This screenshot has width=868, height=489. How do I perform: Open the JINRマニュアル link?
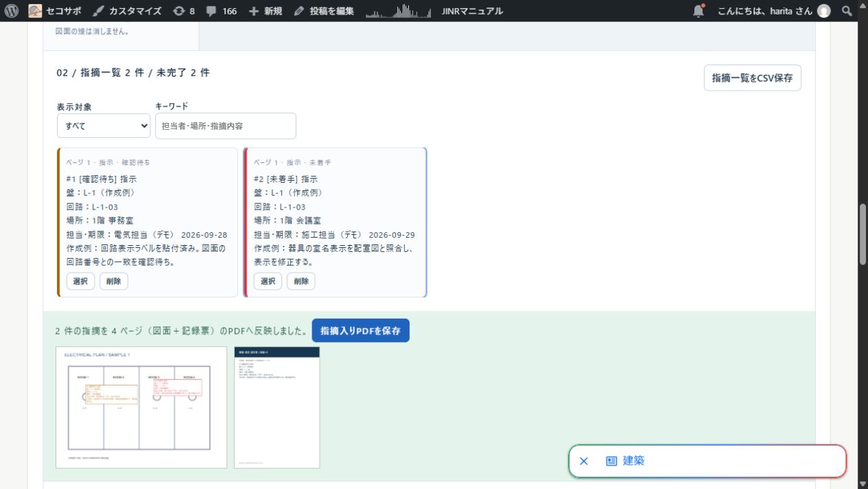[x=472, y=11]
